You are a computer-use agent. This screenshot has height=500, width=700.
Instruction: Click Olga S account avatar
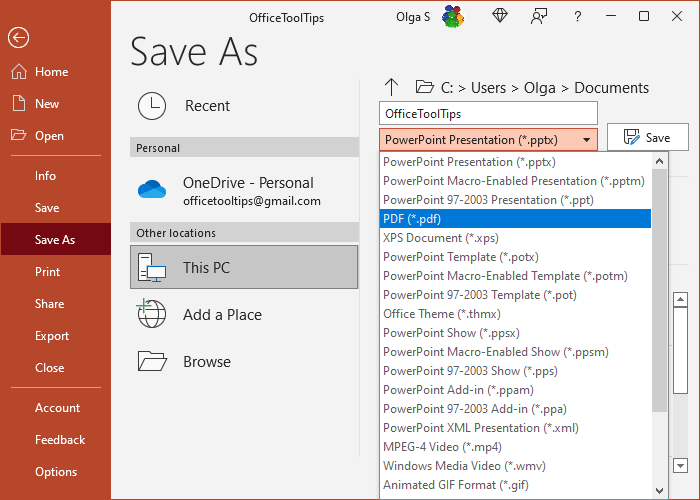coord(453,17)
